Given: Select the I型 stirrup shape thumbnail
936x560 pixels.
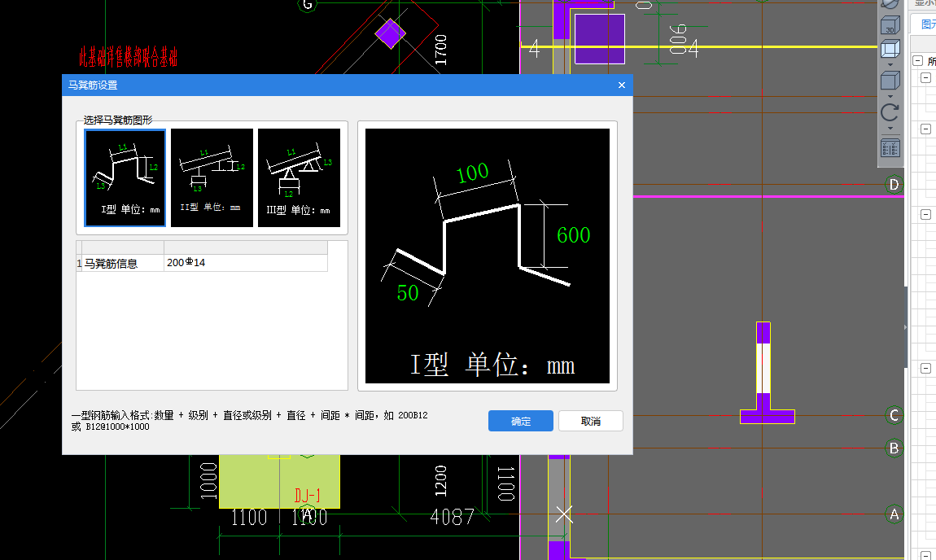Looking at the screenshot, I should pyautogui.click(x=125, y=177).
